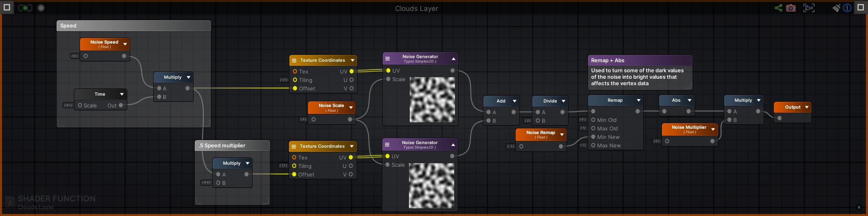Click the Max New input port on Remap node
The height and width of the screenshot is (216, 868).
[x=593, y=145]
